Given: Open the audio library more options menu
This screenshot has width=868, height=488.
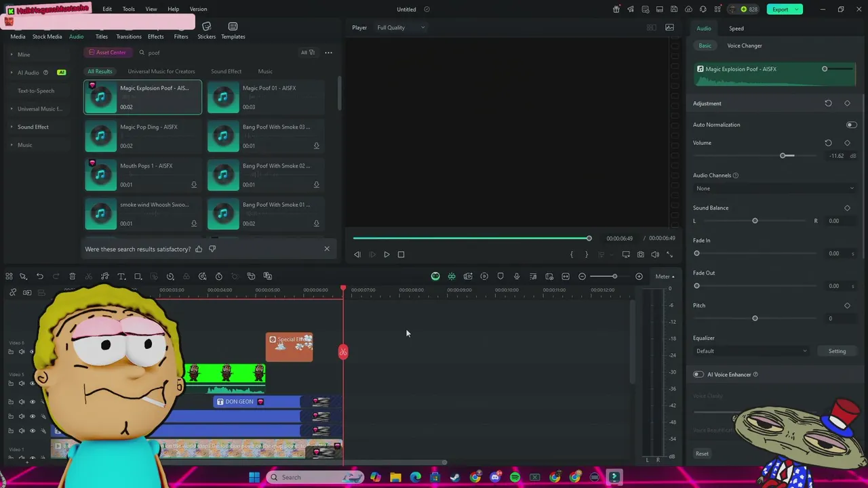Looking at the screenshot, I should pyautogui.click(x=328, y=52).
